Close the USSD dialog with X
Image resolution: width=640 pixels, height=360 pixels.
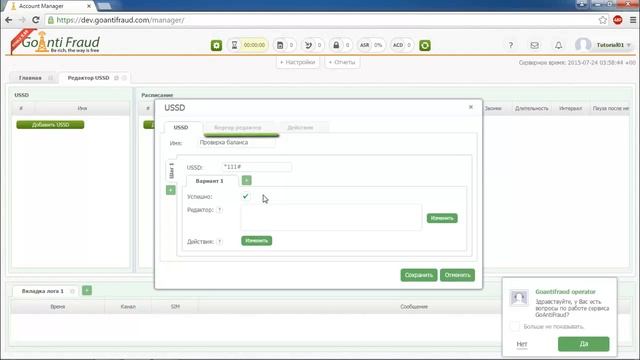(x=471, y=107)
